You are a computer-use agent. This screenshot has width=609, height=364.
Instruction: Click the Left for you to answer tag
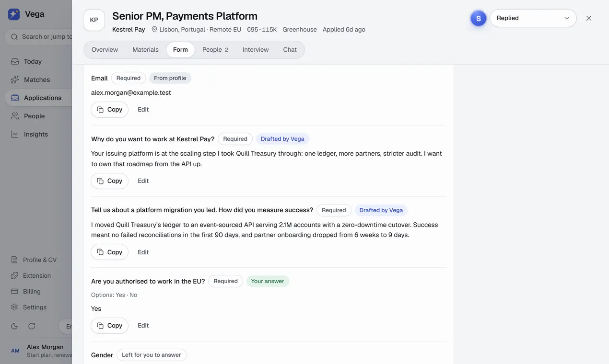(152, 355)
